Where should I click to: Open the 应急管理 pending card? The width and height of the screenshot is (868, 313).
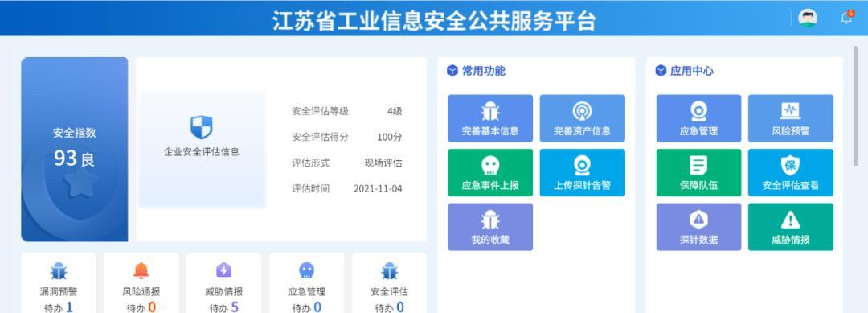coord(307,283)
